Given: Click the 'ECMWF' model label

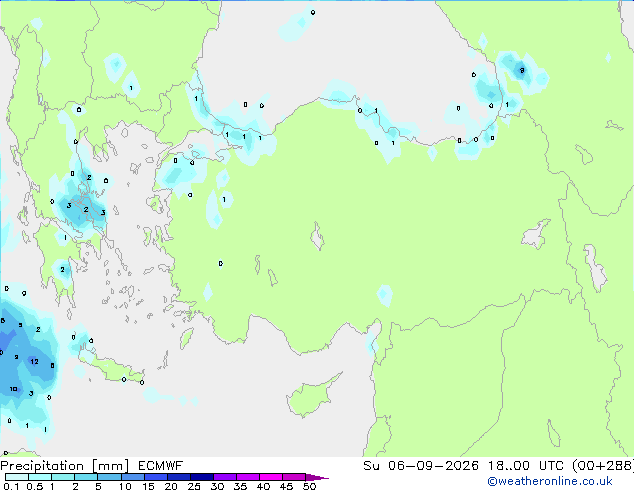Looking at the screenshot, I should click(x=161, y=466).
